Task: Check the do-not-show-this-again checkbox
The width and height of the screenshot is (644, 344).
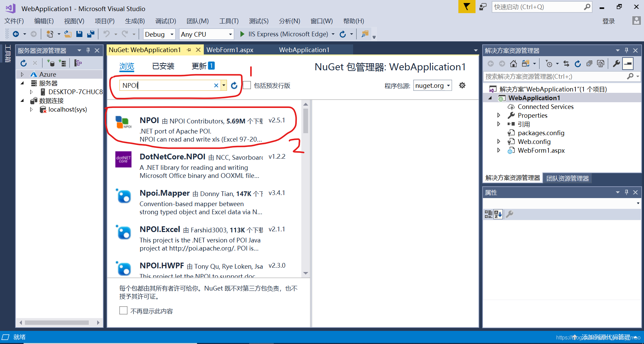Action: point(123,310)
